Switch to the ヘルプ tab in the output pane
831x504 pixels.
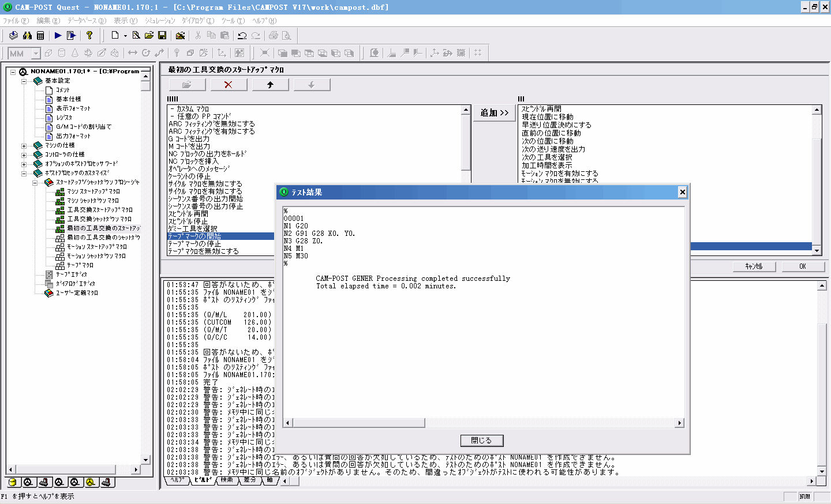pos(178,480)
